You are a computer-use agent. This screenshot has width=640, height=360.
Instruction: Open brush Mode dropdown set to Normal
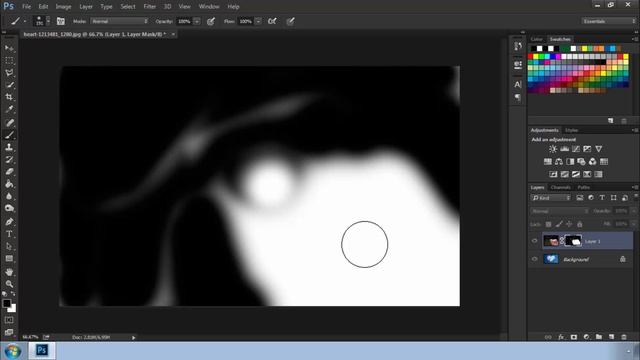coord(119,21)
